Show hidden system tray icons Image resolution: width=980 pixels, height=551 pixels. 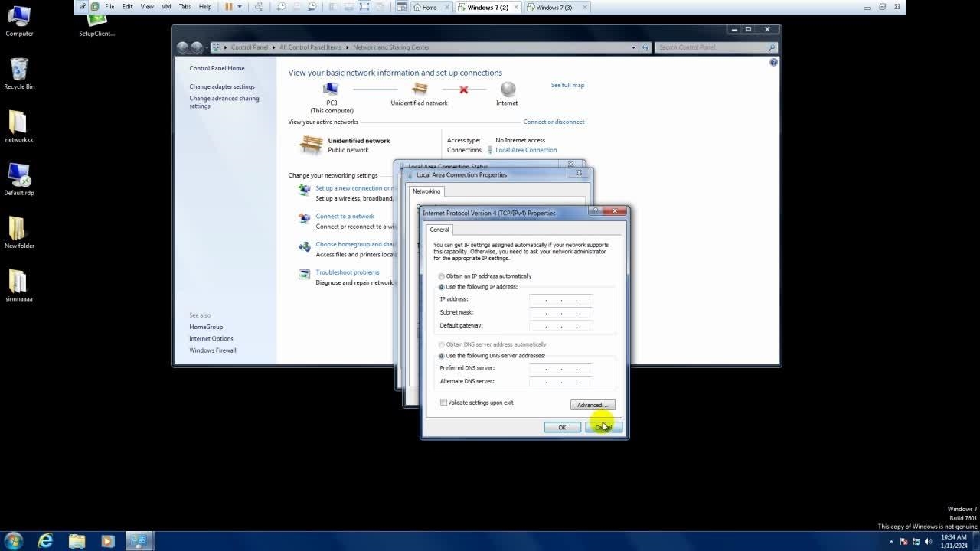pyautogui.click(x=891, y=542)
